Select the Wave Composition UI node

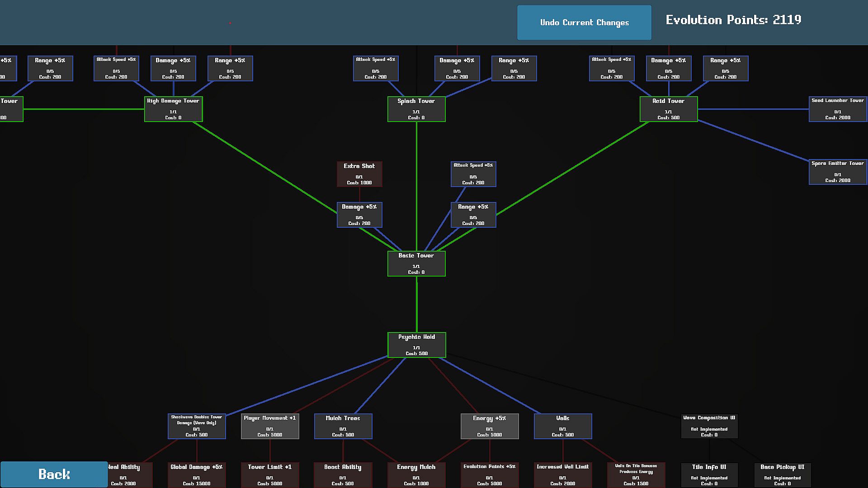pos(709,426)
